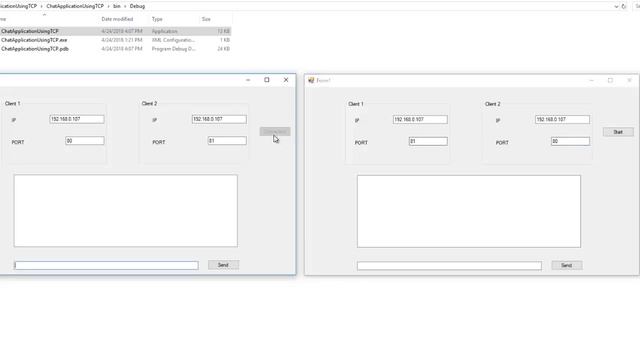The image size is (640, 360).
Task: Maximize the left chat window
Action: tap(267, 80)
